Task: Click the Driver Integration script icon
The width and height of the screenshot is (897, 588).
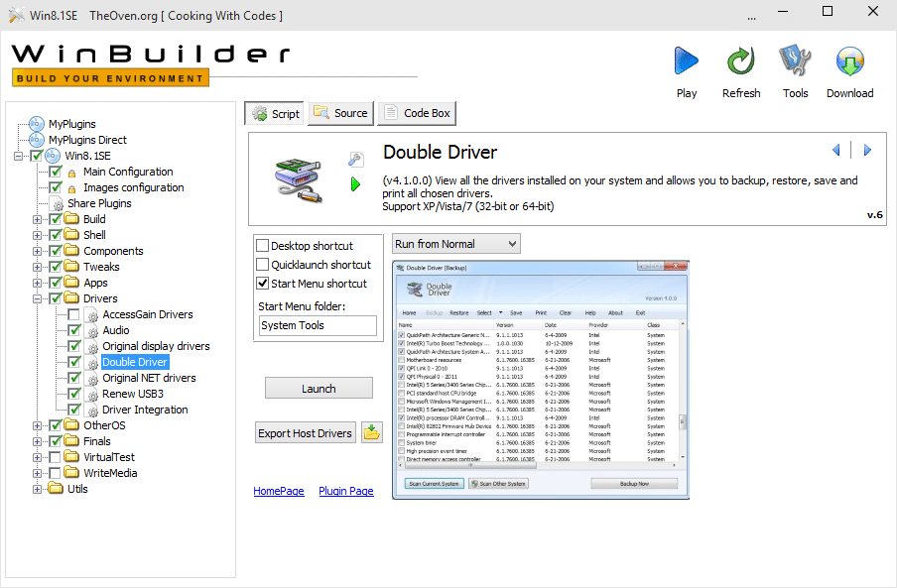Action: pyautogui.click(x=91, y=410)
